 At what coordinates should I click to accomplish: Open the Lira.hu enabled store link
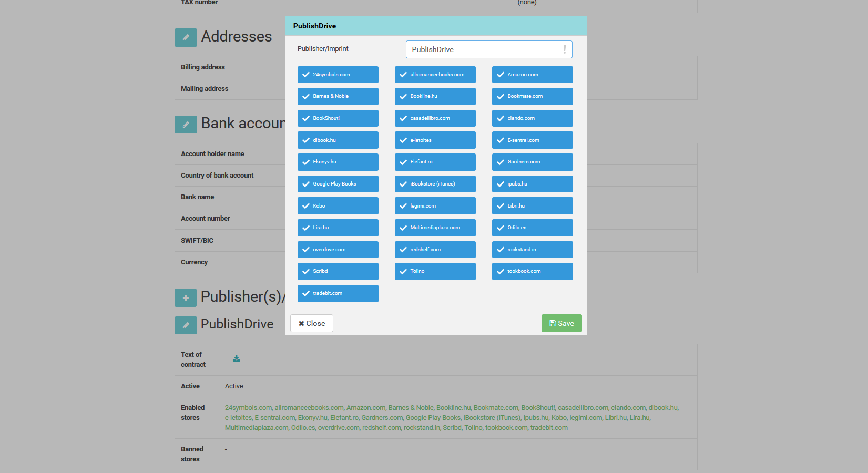click(640, 418)
